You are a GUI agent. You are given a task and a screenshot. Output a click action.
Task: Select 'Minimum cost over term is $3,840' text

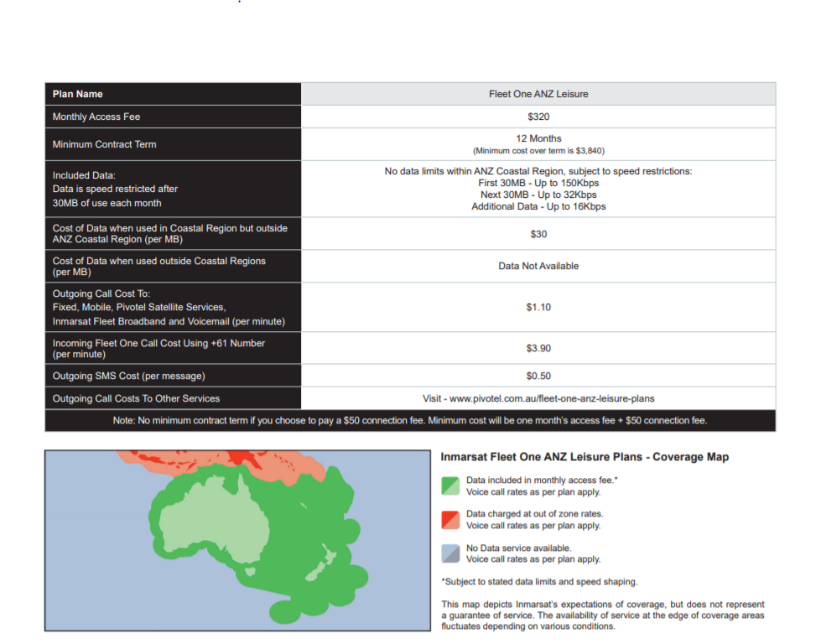(538, 151)
